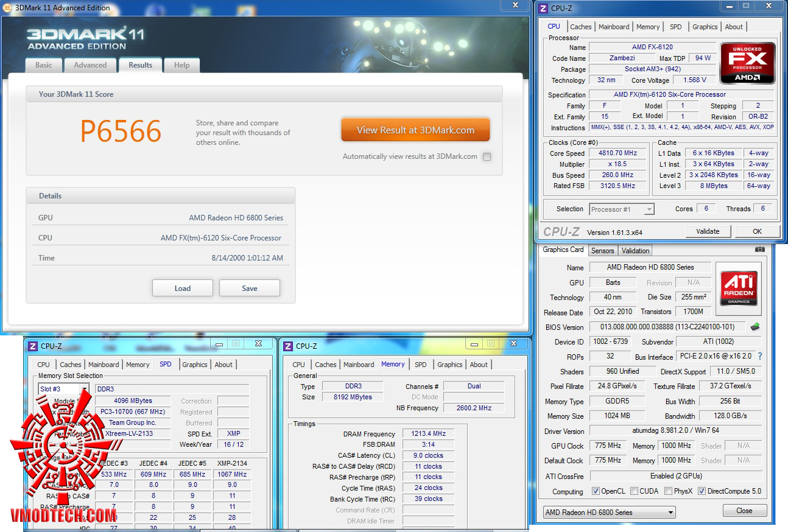Close GPU-Z with the Close button
788x532 pixels.
(x=744, y=511)
